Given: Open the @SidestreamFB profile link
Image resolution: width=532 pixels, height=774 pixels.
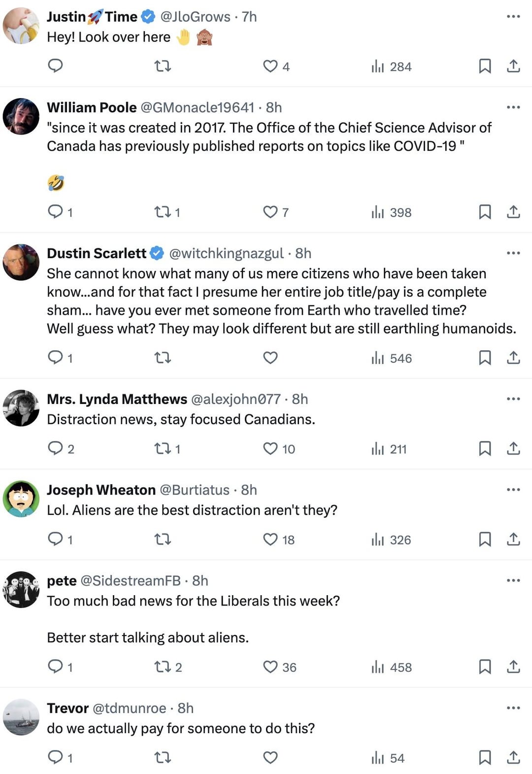Looking at the screenshot, I should [131, 581].
